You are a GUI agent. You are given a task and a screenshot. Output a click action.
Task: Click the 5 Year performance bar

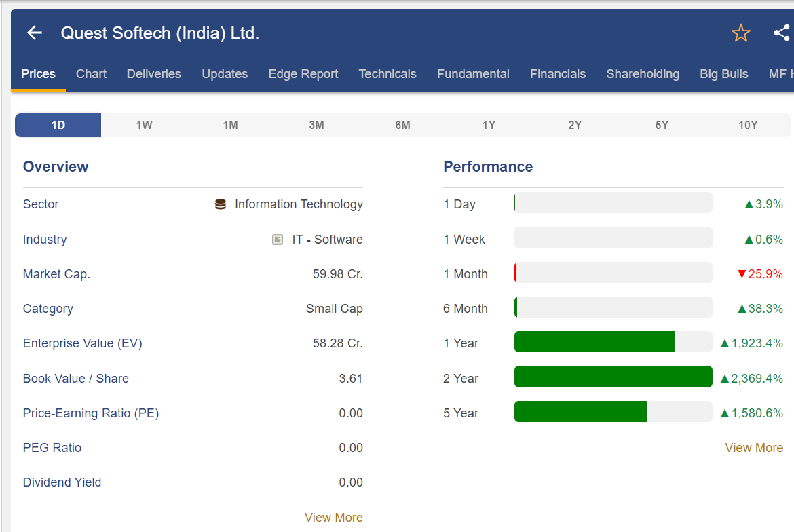click(x=613, y=411)
